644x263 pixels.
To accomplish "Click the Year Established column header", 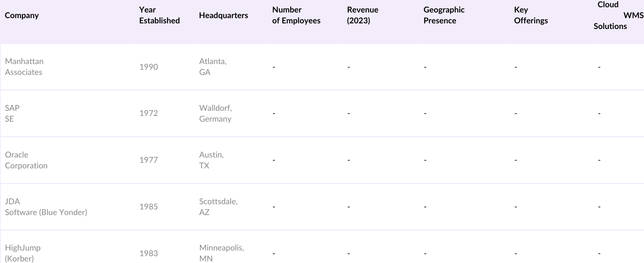I will pyautogui.click(x=159, y=15).
